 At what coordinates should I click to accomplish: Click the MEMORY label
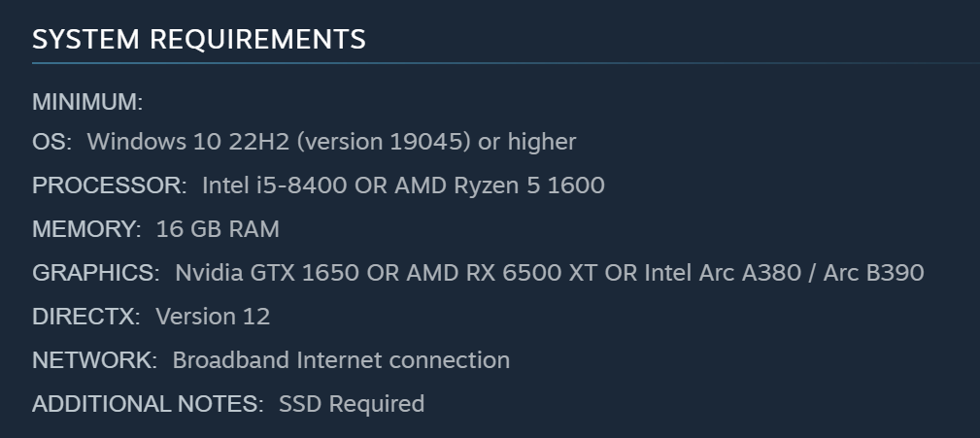tap(86, 229)
